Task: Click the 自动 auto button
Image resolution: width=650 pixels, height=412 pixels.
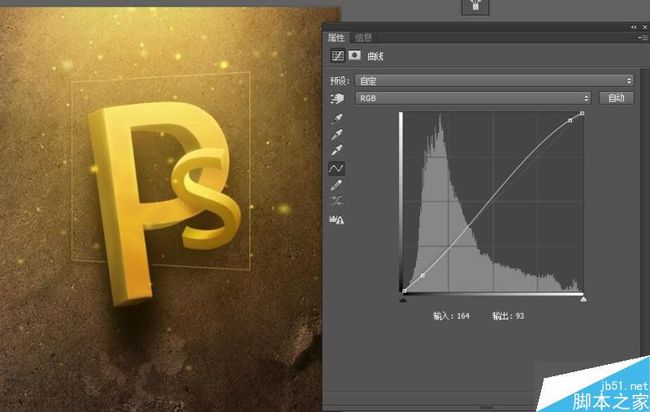Action: coord(616,98)
